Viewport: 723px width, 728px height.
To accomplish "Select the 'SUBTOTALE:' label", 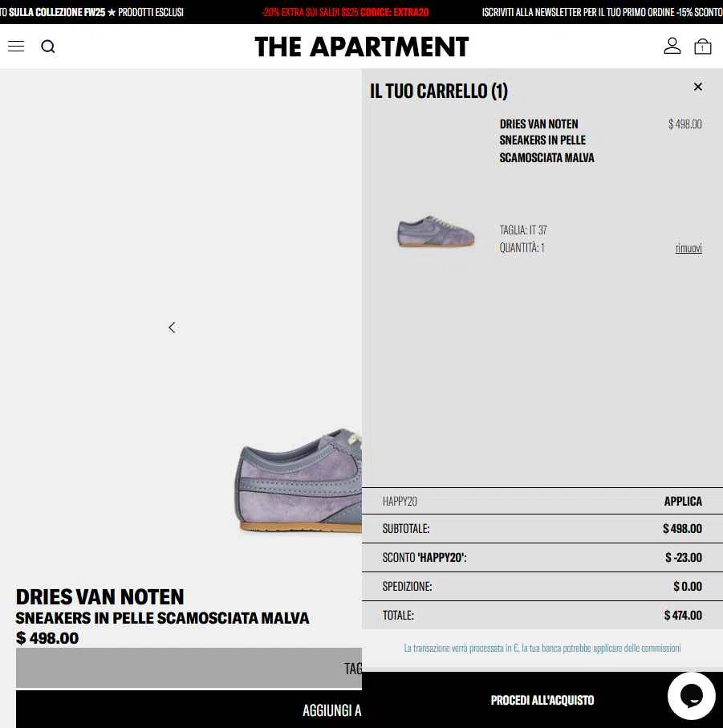I will [406, 529].
